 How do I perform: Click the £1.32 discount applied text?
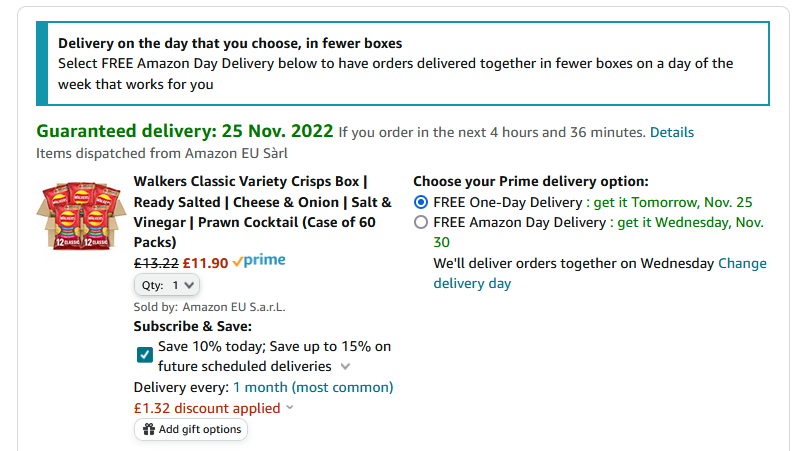point(207,408)
